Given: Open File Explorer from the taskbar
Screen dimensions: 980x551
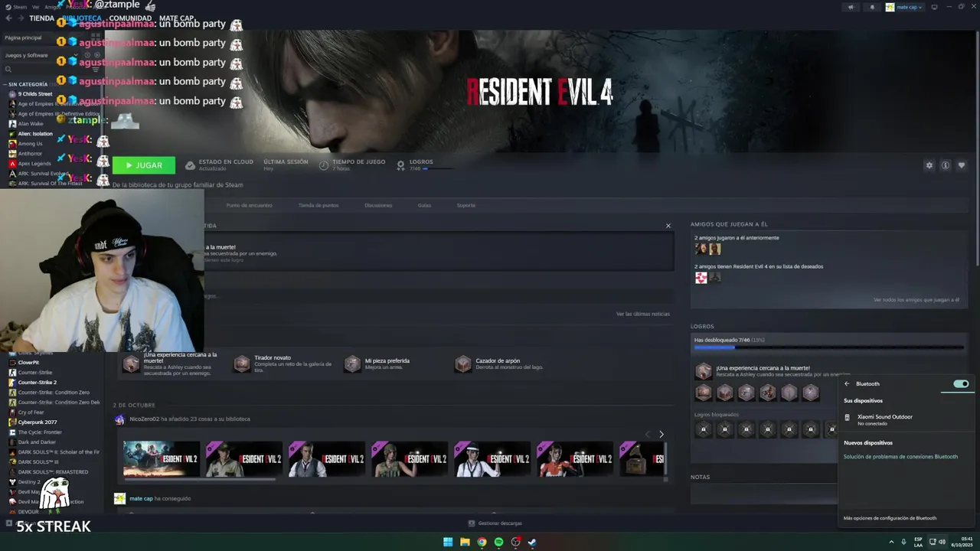Looking at the screenshot, I should 465,542.
